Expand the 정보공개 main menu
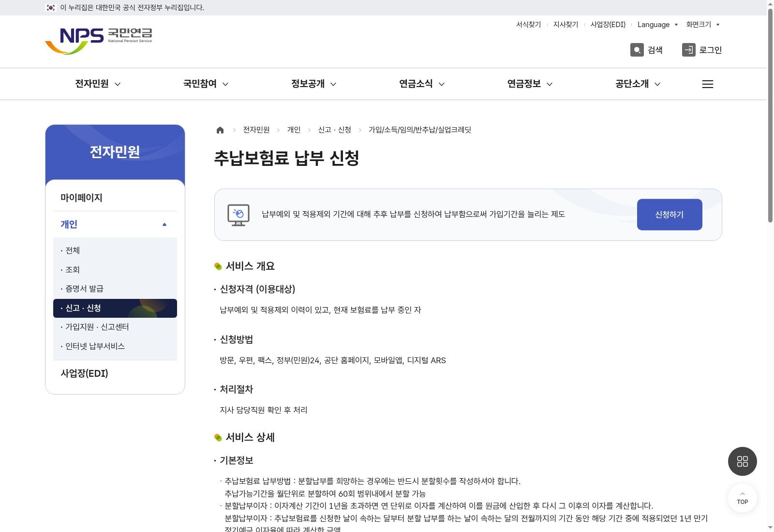Screen dimensions: 774x532 313,84
